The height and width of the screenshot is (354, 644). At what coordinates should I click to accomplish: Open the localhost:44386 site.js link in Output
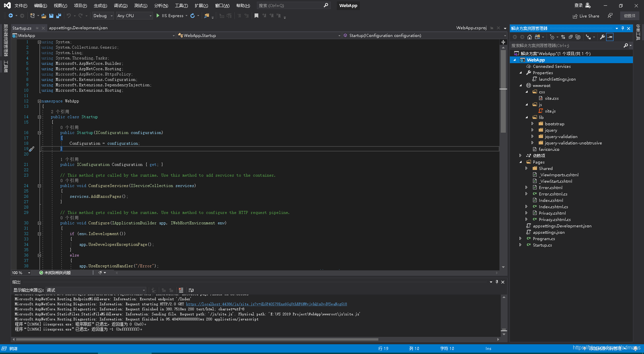pos(266,304)
